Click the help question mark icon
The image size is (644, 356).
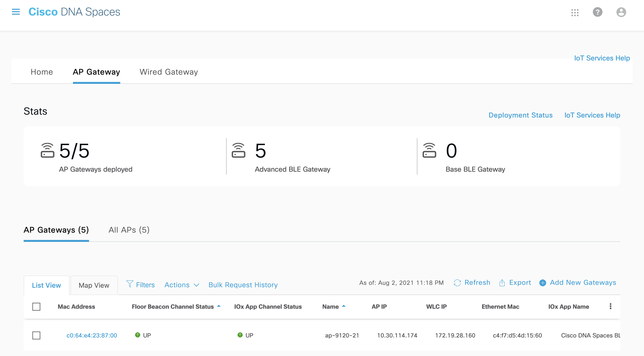click(597, 12)
